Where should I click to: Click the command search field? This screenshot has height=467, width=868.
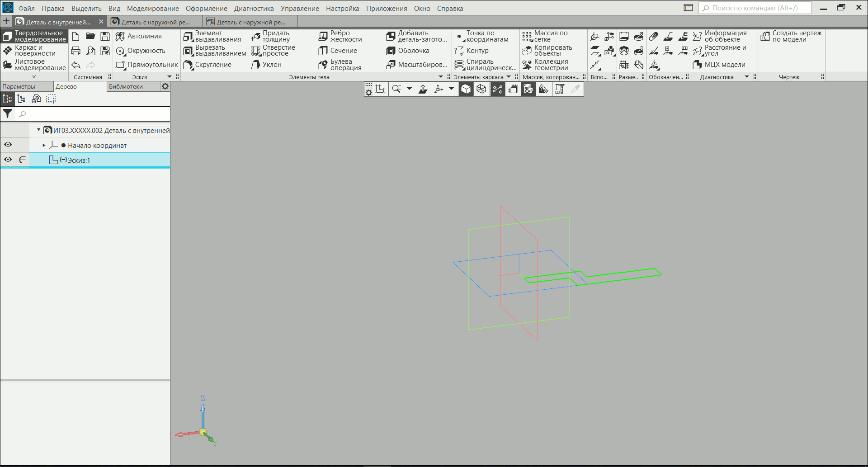point(755,8)
